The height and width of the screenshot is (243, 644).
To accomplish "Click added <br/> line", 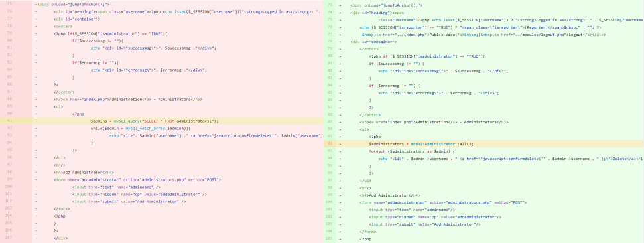I will tap(365, 187).
